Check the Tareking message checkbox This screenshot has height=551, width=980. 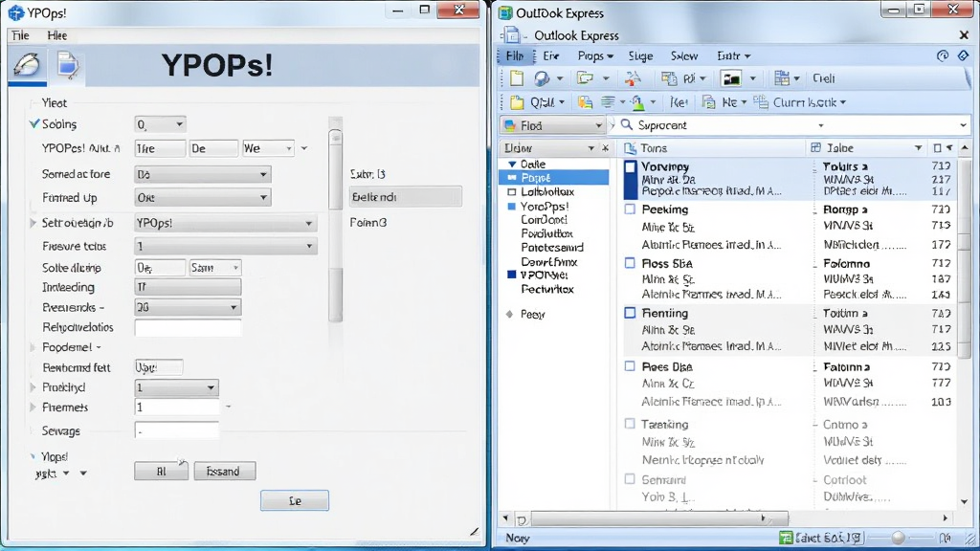pyautogui.click(x=630, y=424)
